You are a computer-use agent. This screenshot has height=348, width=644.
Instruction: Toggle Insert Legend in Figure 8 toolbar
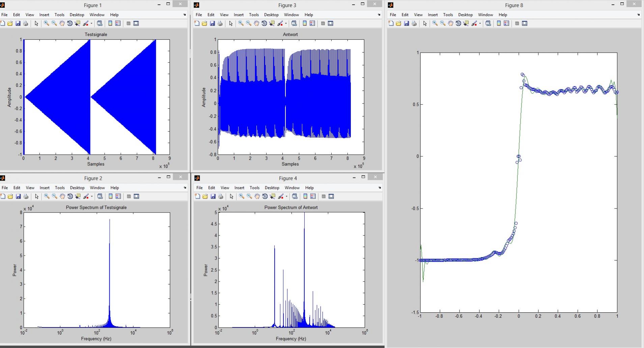click(x=506, y=23)
